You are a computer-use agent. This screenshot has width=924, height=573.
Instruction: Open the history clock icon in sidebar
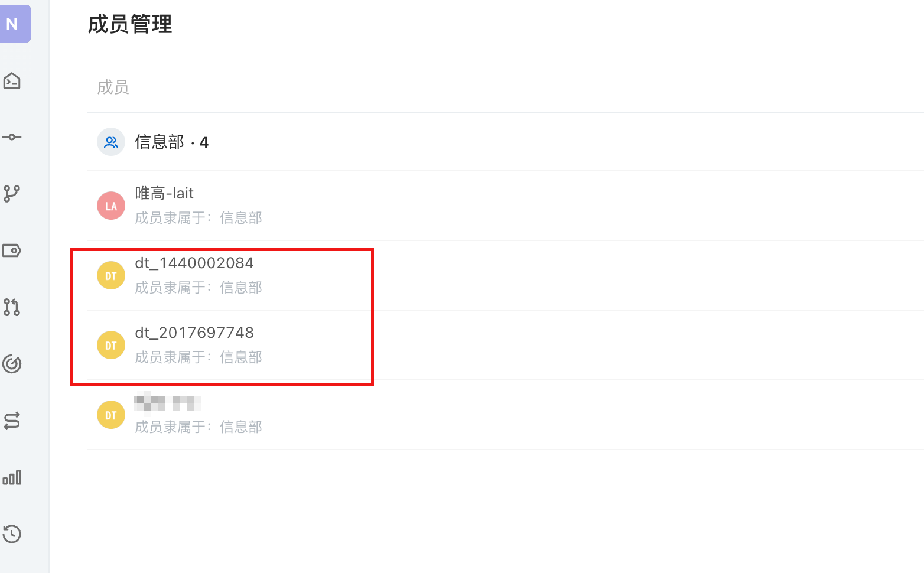point(12,534)
